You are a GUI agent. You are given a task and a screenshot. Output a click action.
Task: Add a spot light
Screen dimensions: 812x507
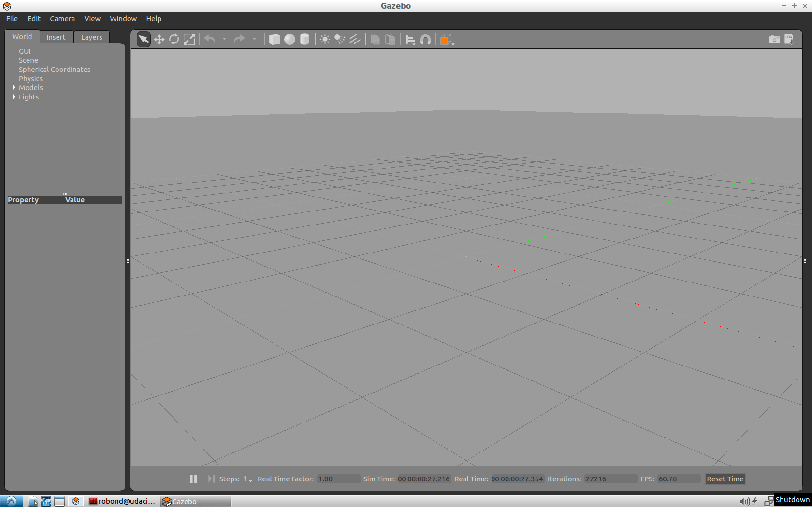[340, 40]
